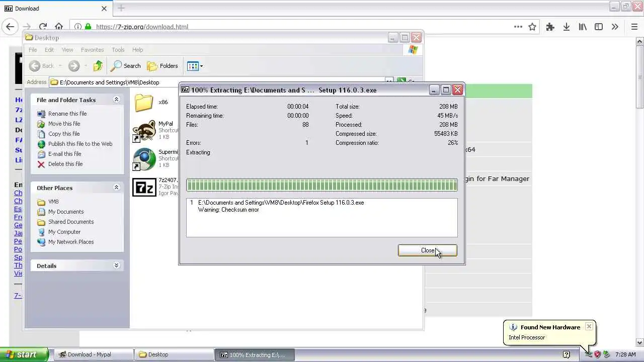Open Explorer Favorites menu
644x362 pixels.
click(x=92, y=50)
